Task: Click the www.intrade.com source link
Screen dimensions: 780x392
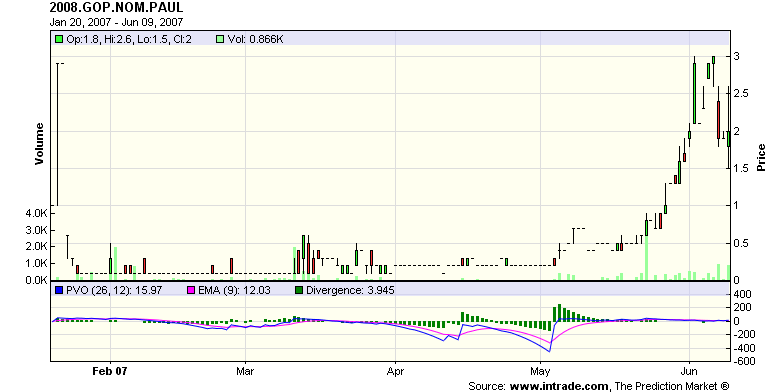Action: coord(559,386)
